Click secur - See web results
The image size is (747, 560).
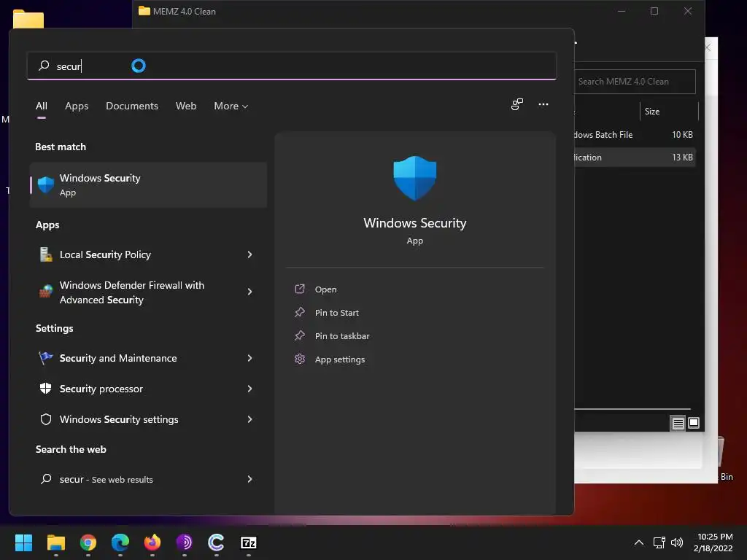coord(107,480)
